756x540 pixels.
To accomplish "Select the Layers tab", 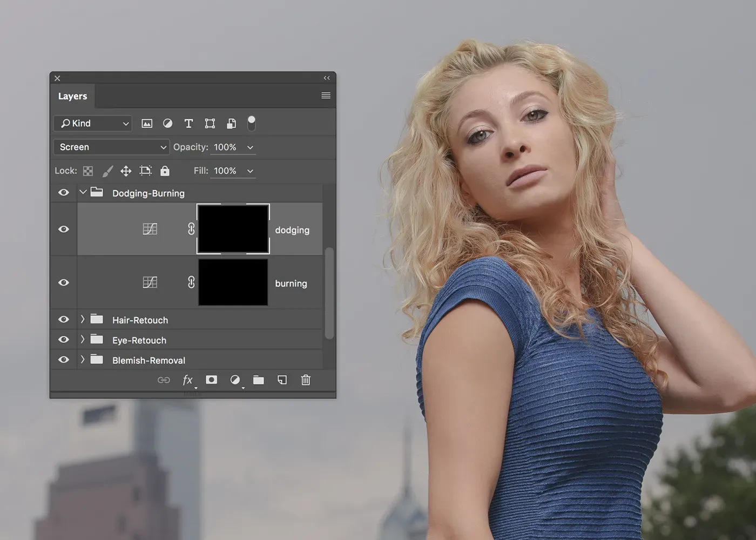I will [72, 96].
